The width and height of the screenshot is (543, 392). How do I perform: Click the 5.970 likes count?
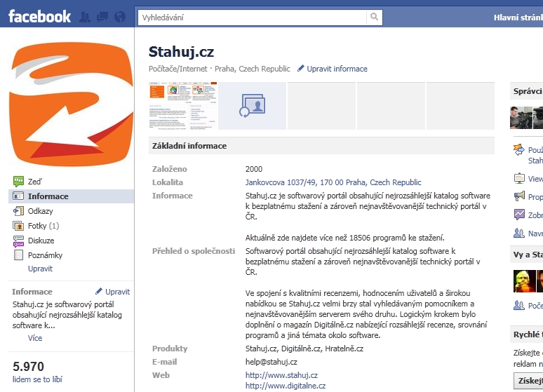(28, 366)
